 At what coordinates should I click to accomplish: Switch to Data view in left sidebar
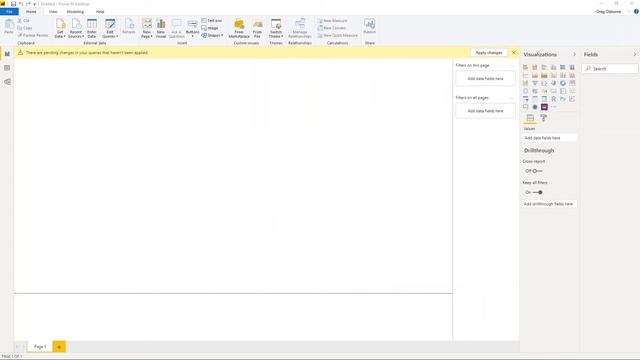click(x=7, y=68)
